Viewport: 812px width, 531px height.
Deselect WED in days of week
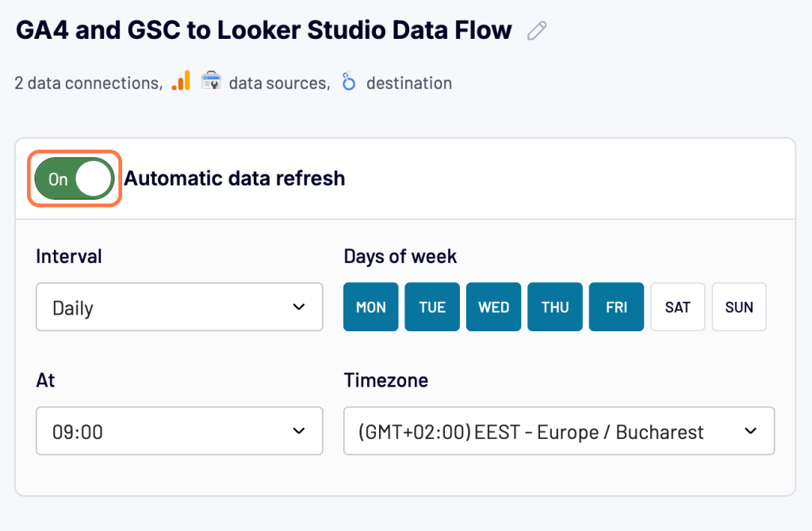pyautogui.click(x=493, y=307)
